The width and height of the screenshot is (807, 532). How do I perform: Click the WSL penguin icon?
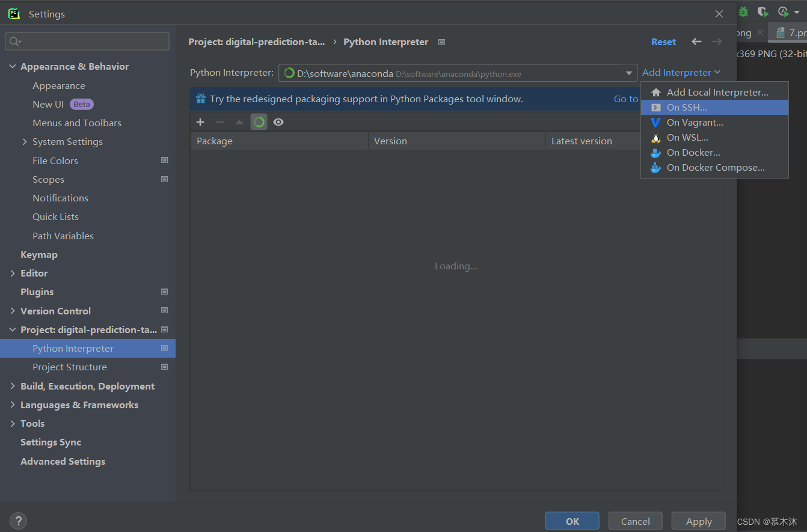point(656,138)
